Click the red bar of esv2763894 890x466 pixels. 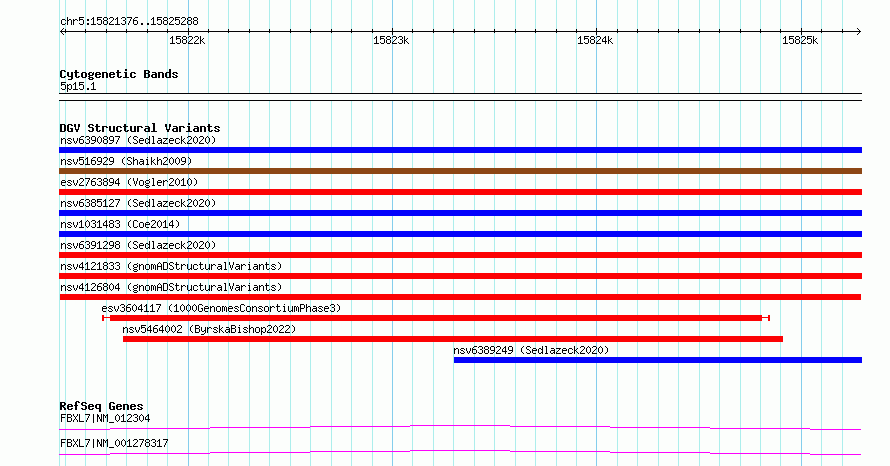460,192
